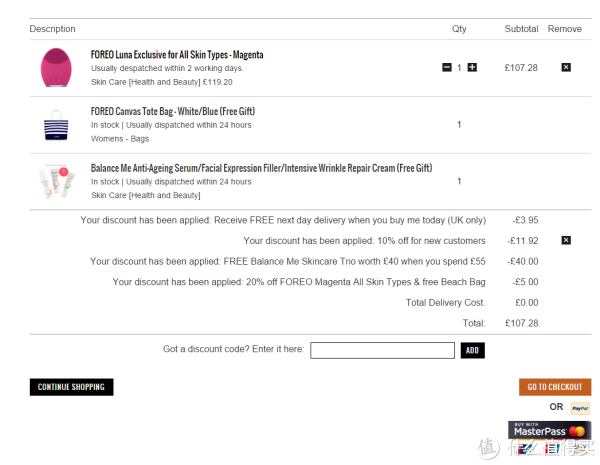Select the £107.28 Total amount

click(x=522, y=323)
